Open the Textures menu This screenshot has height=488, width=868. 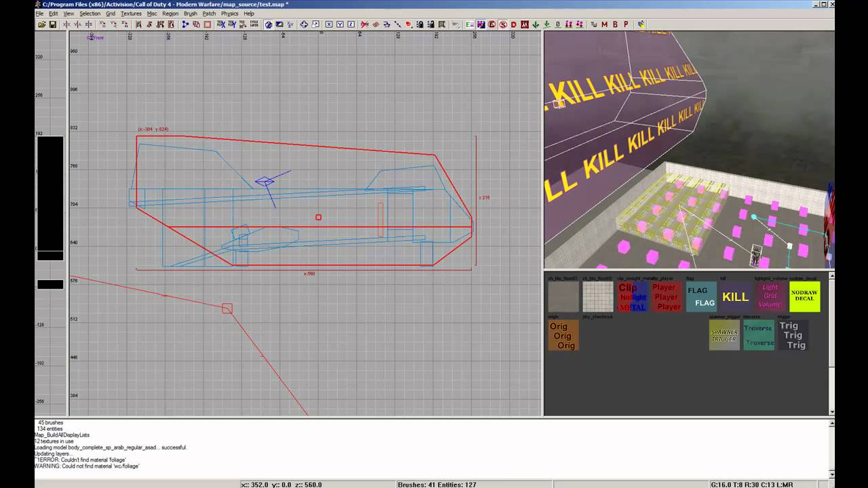(131, 14)
